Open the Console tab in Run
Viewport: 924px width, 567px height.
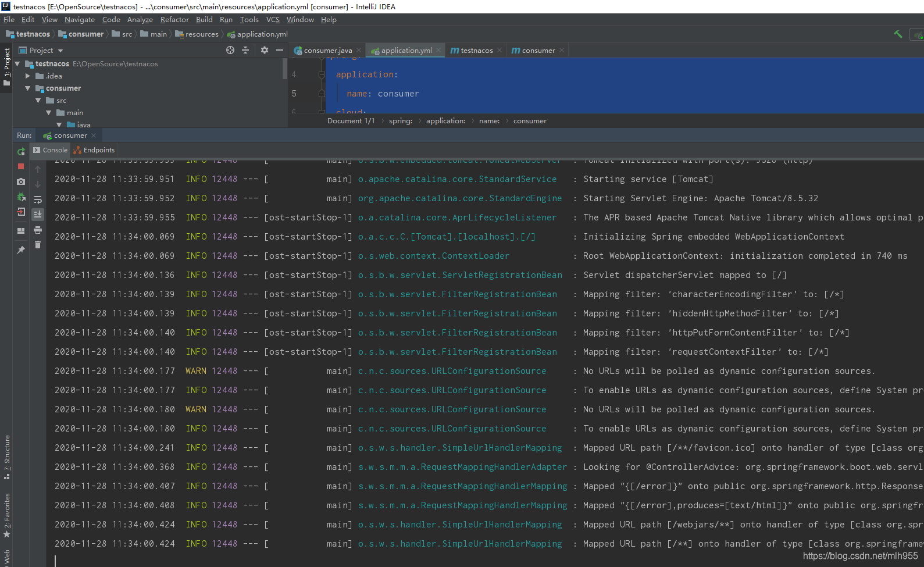51,150
